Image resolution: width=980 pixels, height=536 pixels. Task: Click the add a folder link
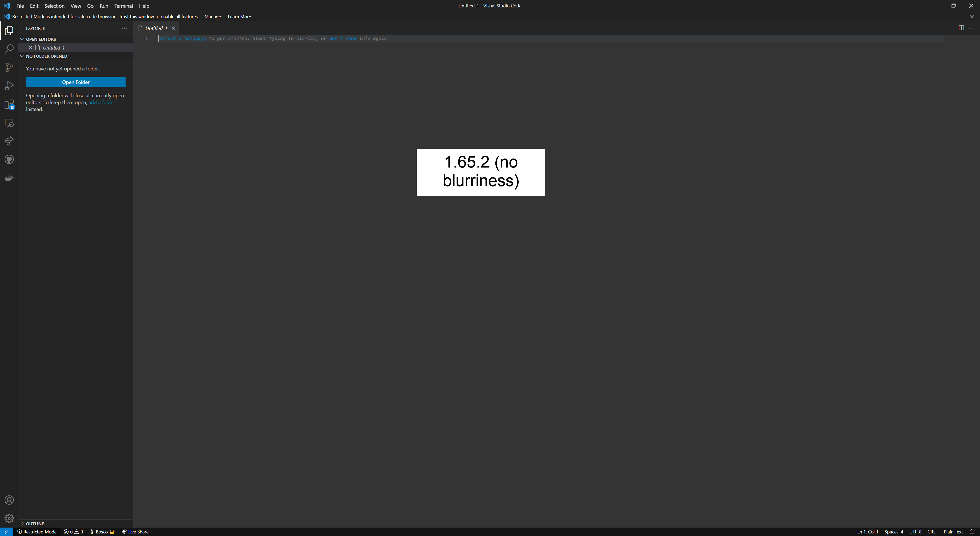pyautogui.click(x=102, y=102)
